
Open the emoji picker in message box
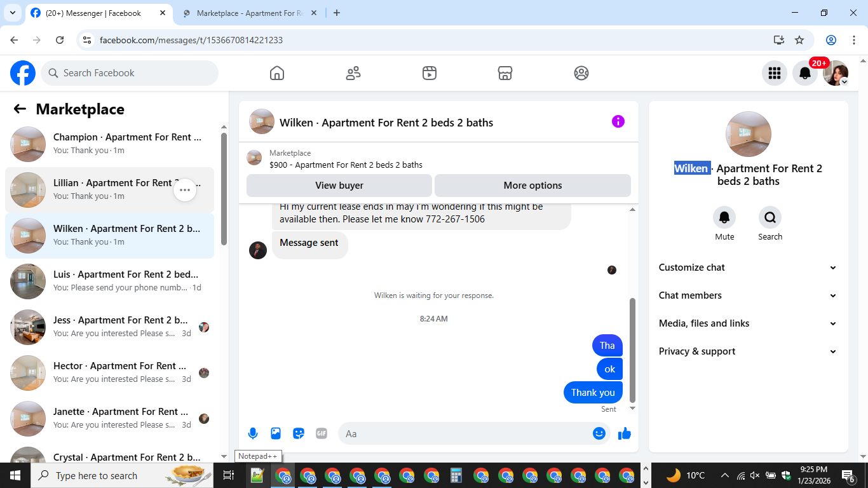coord(599,433)
